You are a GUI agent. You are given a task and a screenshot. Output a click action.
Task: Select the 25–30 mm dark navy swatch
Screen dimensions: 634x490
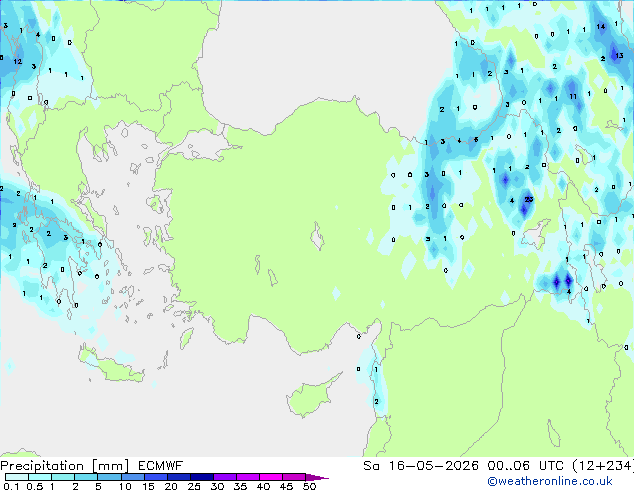pyautogui.click(x=201, y=477)
